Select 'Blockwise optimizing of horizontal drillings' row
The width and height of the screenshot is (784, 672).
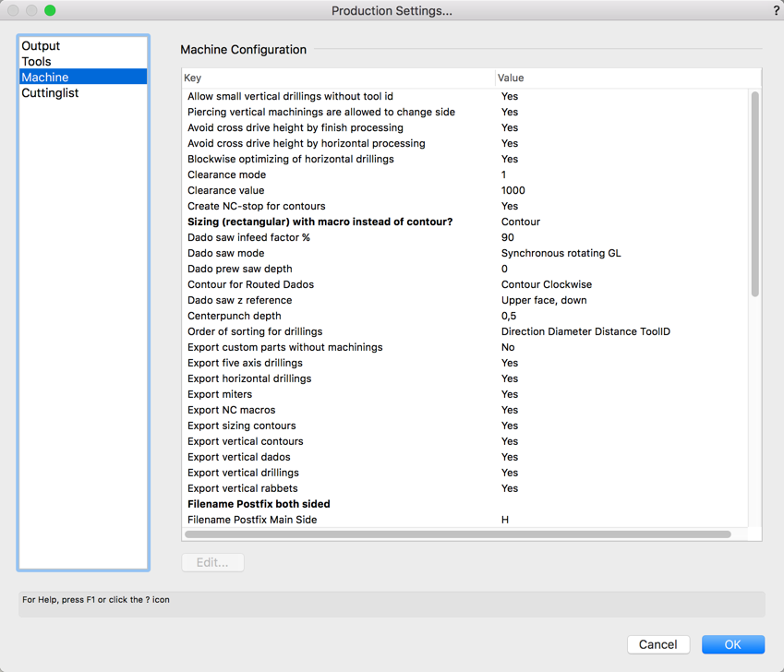[x=465, y=159]
